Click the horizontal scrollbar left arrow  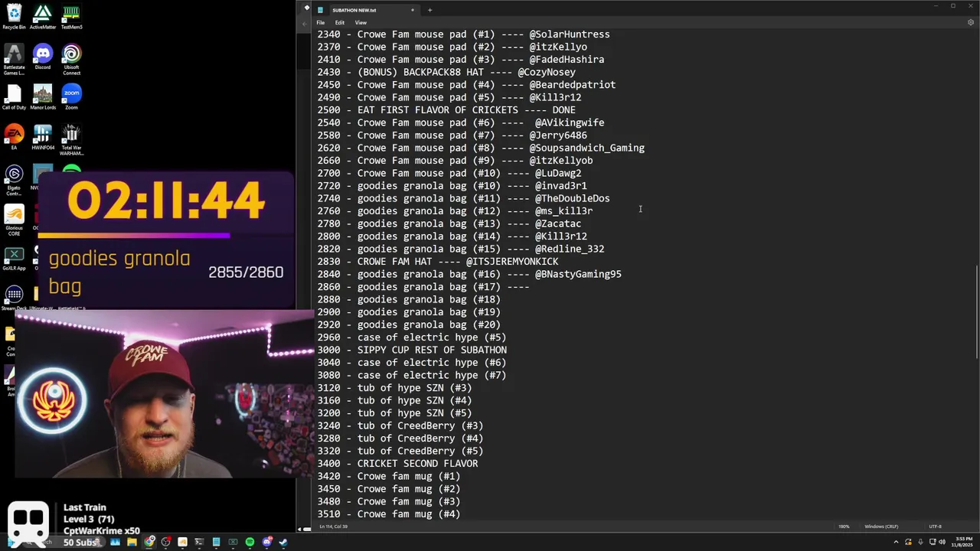point(299,528)
